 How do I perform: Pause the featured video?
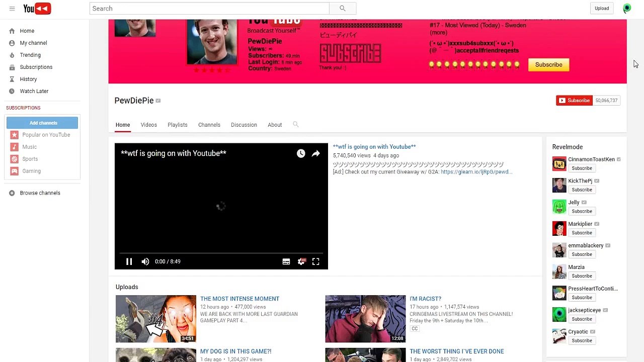129,261
